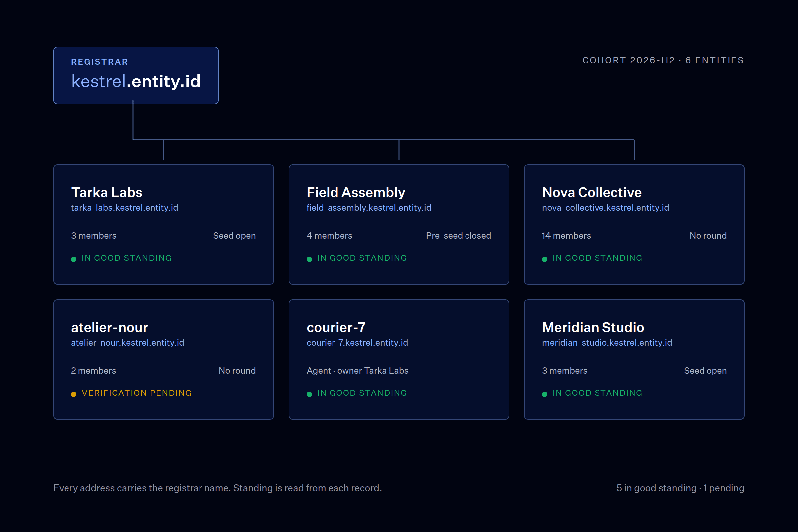Screen dimensions: 798x532
Task: Click 'No round' on Nova Collective
Action: [x=708, y=235]
